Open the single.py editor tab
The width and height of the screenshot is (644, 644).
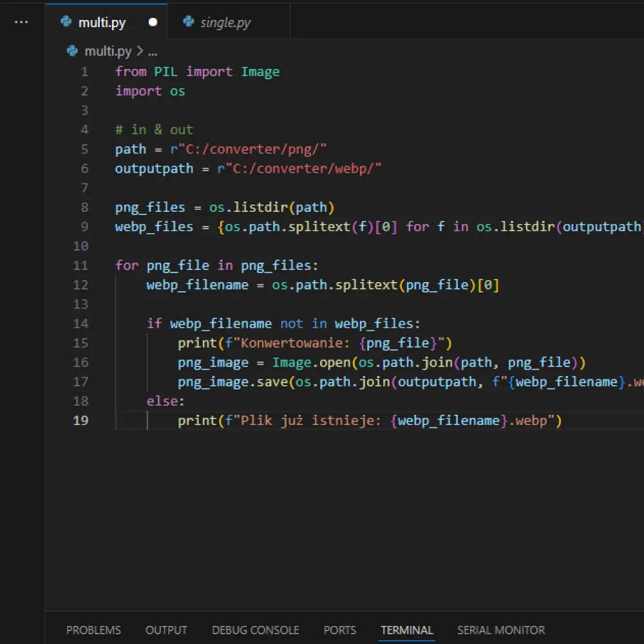[229, 22]
